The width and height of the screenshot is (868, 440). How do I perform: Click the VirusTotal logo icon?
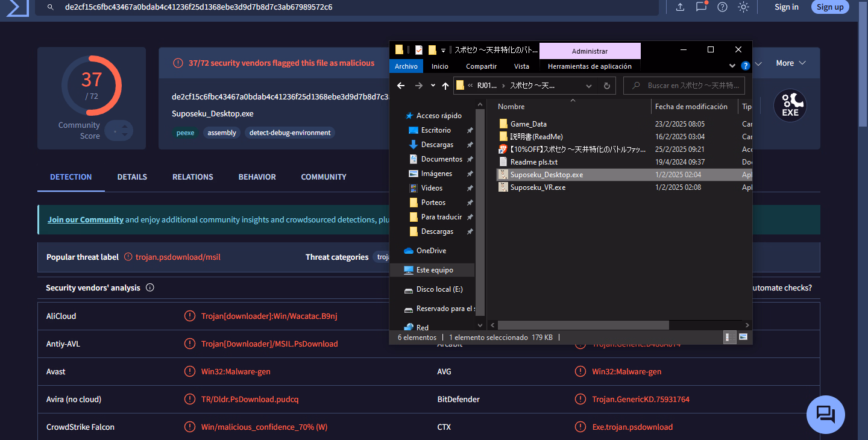coord(17,7)
